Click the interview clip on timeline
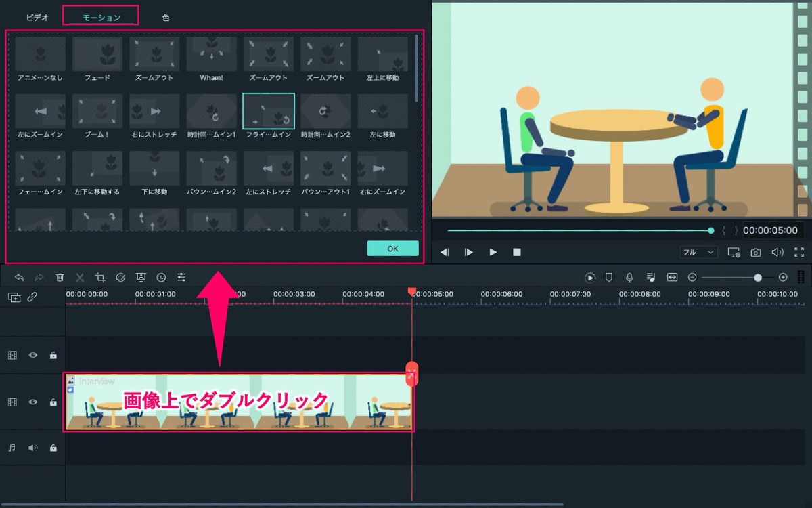This screenshot has width=812, height=508. tap(239, 402)
